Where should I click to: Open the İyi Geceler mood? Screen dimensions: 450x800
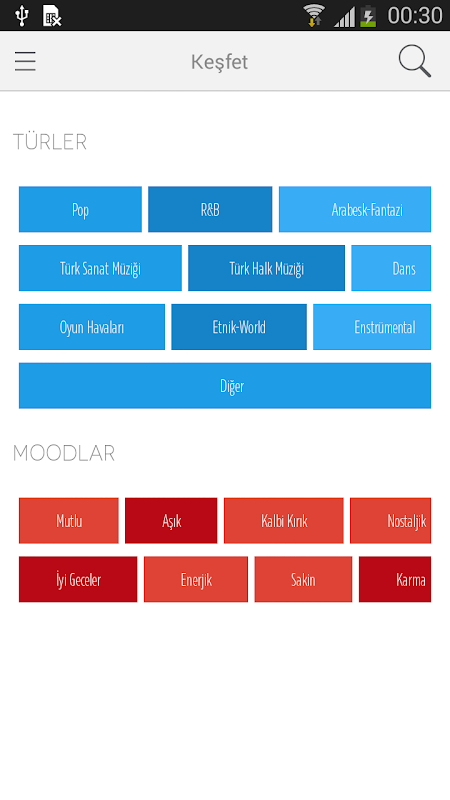(78, 579)
